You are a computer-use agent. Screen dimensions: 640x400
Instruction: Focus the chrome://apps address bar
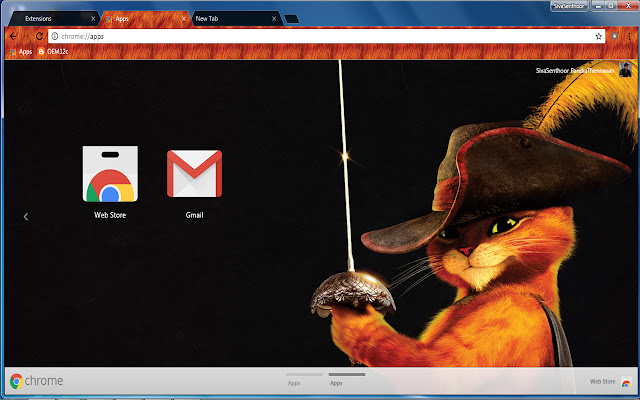pos(327,36)
